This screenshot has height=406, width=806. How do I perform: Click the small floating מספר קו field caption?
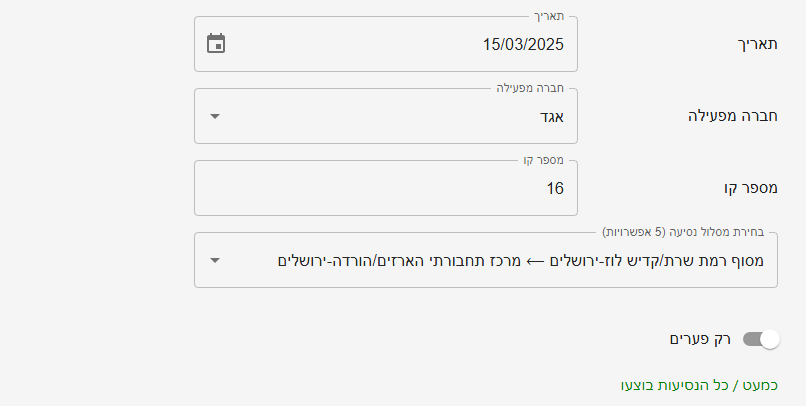pos(543,161)
